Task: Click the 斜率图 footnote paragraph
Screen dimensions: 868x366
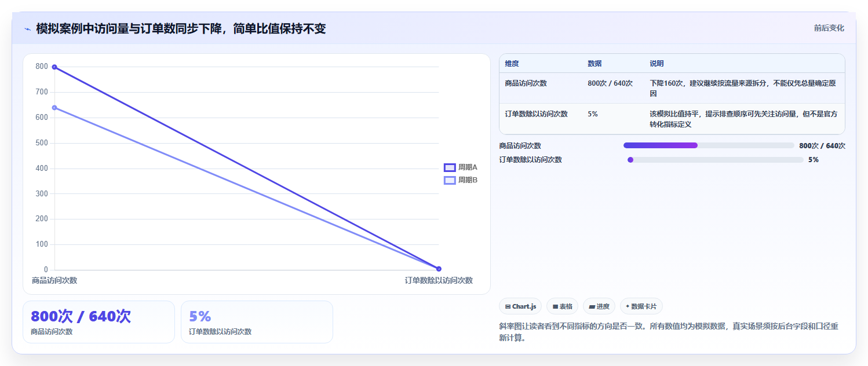Action: (x=669, y=332)
